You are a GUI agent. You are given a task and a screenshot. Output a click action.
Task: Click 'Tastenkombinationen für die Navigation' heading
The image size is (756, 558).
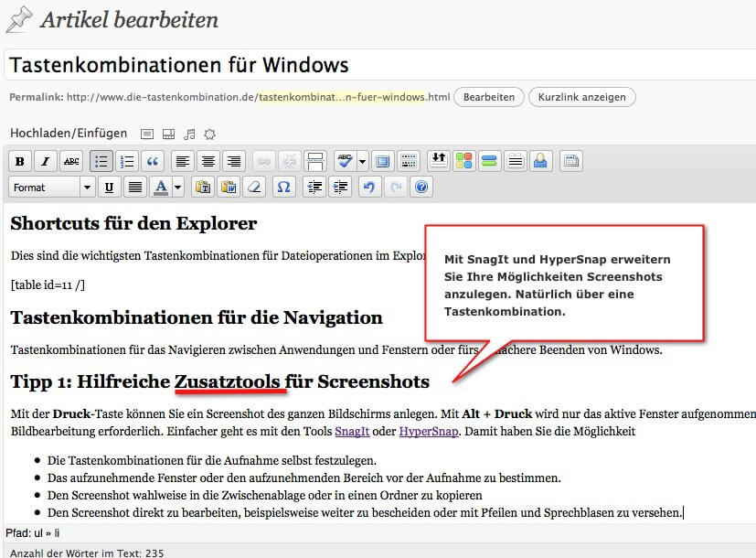click(197, 317)
